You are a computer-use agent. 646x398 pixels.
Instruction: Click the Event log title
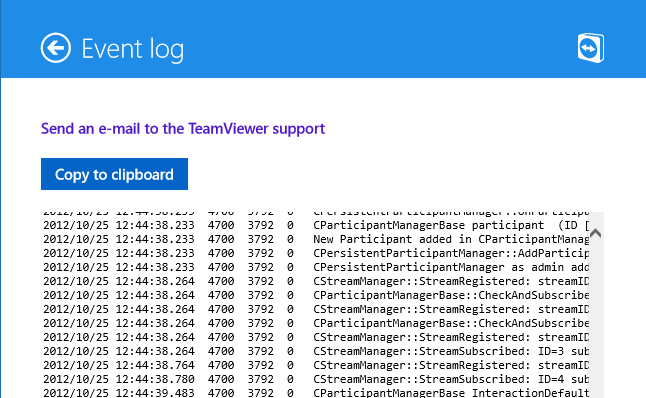tap(132, 49)
